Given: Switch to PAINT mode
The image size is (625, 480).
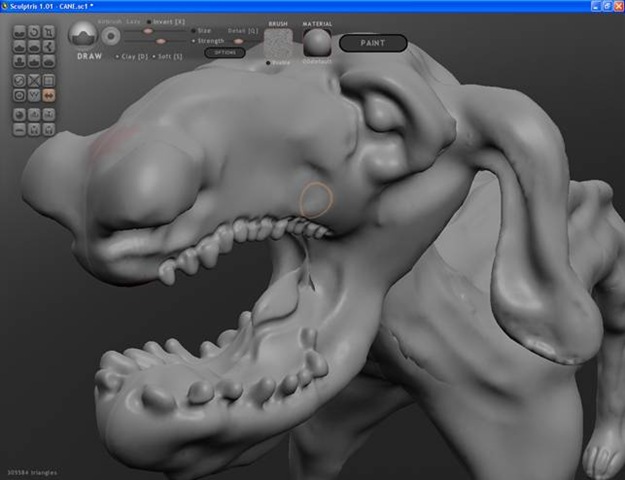Looking at the screenshot, I should click(x=373, y=43).
